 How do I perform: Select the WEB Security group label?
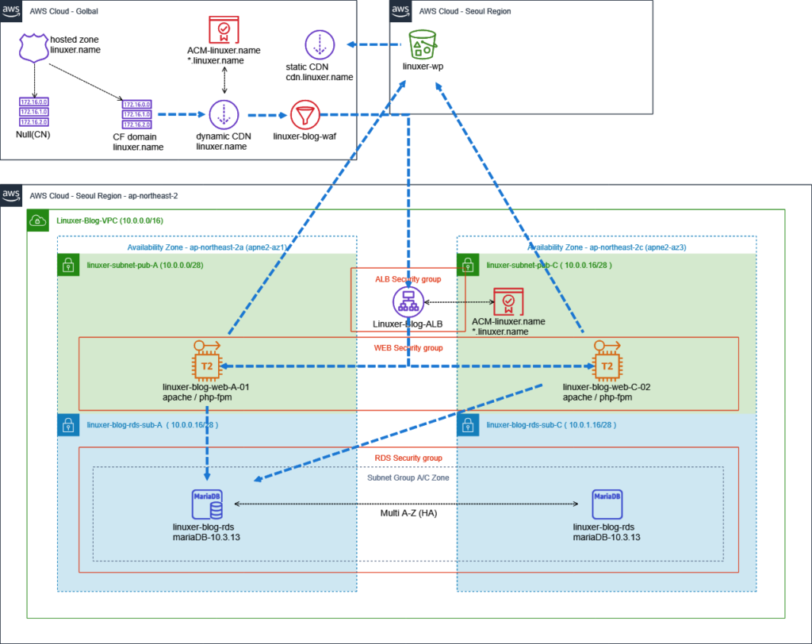pos(408,347)
